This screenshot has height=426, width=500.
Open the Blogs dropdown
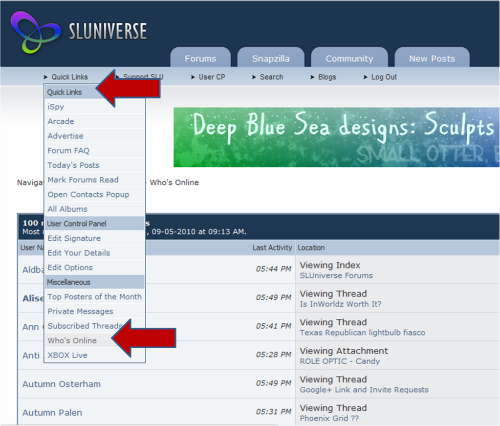tap(323, 77)
